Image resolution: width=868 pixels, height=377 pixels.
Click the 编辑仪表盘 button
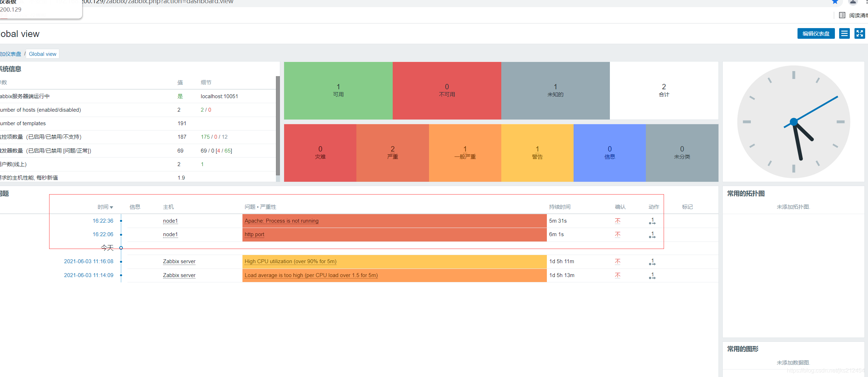tap(816, 34)
